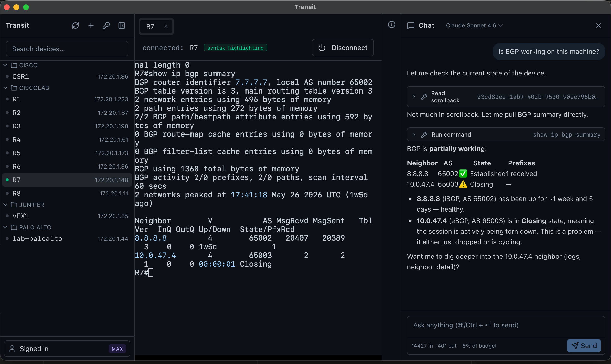Select device vEX1
Image resolution: width=611 pixels, height=364 pixels.
click(67, 216)
